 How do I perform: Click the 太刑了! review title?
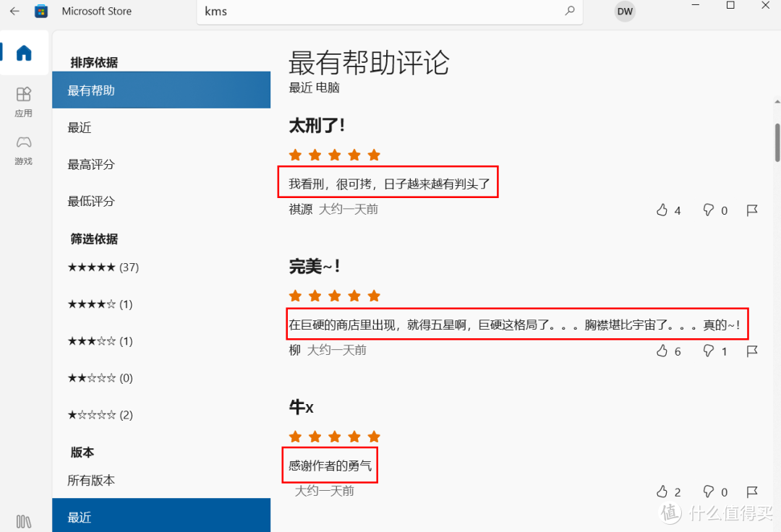317,126
